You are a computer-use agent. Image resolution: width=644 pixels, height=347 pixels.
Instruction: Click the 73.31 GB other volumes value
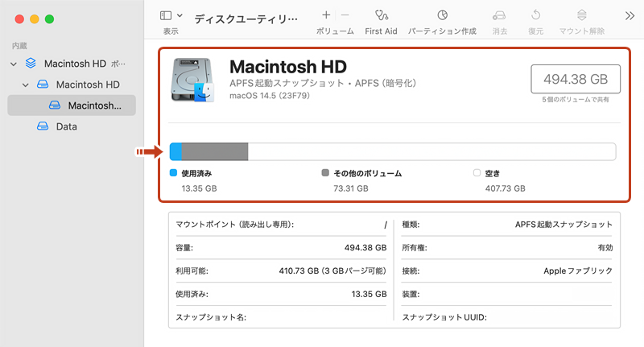(x=351, y=188)
